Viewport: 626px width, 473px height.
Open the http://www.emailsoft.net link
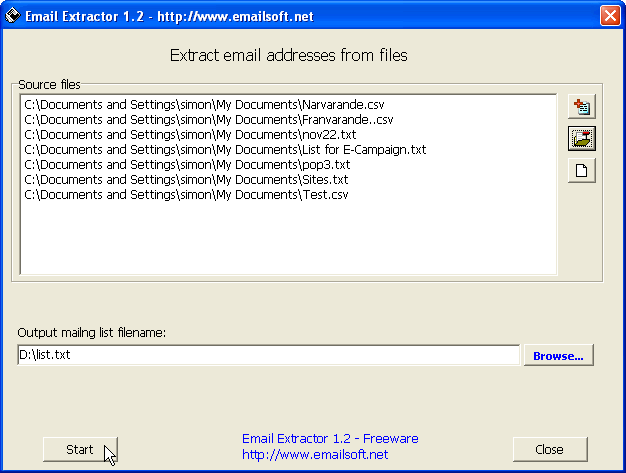[x=315, y=455]
